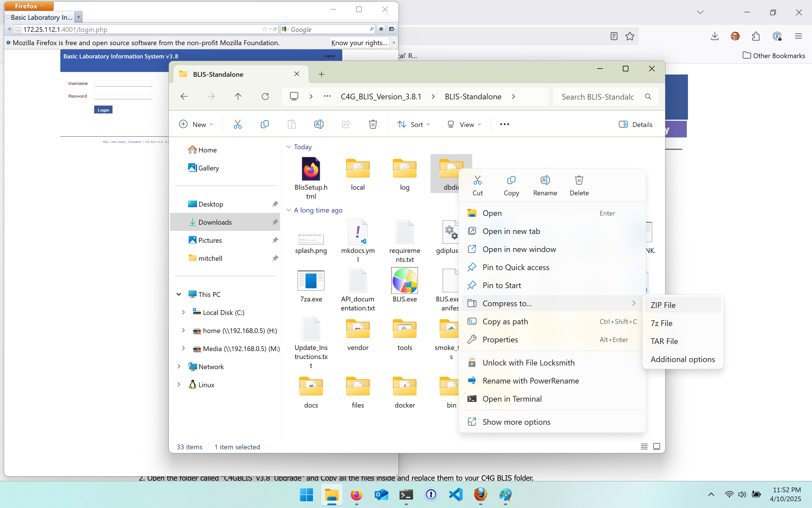Select Properties in context menu

[552, 340]
